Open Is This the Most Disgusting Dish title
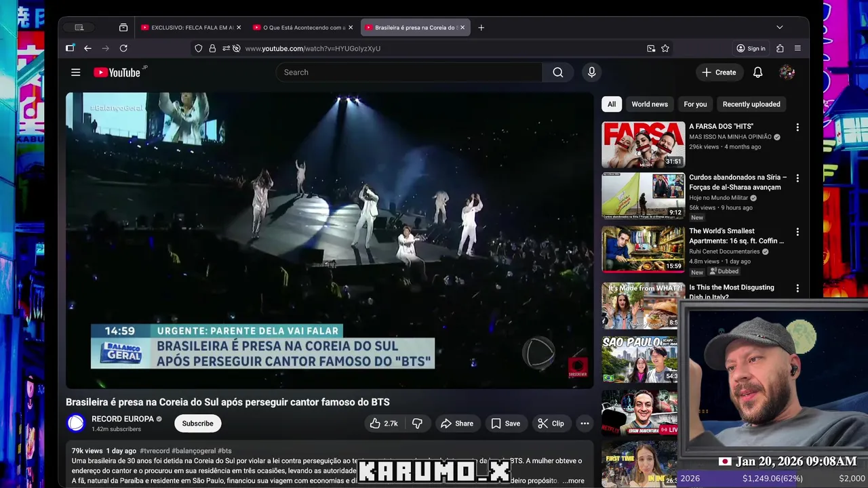Image resolution: width=868 pixels, height=488 pixels. (731, 292)
